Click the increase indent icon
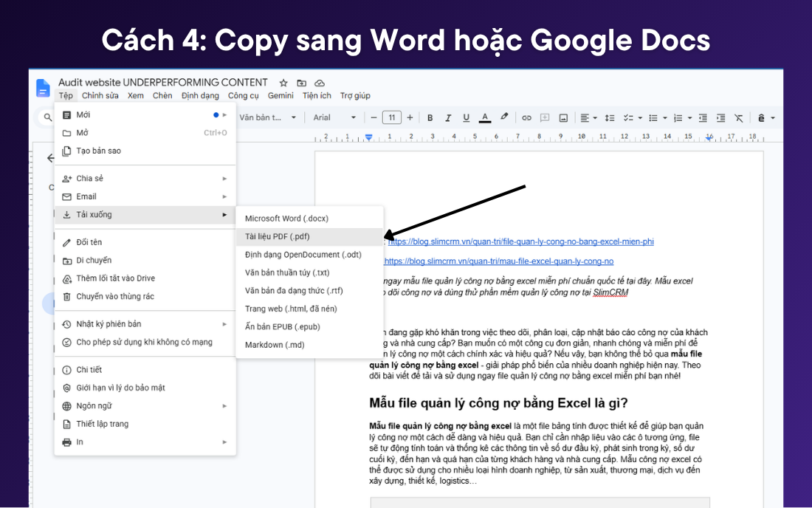Image resolution: width=812 pixels, height=508 pixels. [x=721, y=118]
